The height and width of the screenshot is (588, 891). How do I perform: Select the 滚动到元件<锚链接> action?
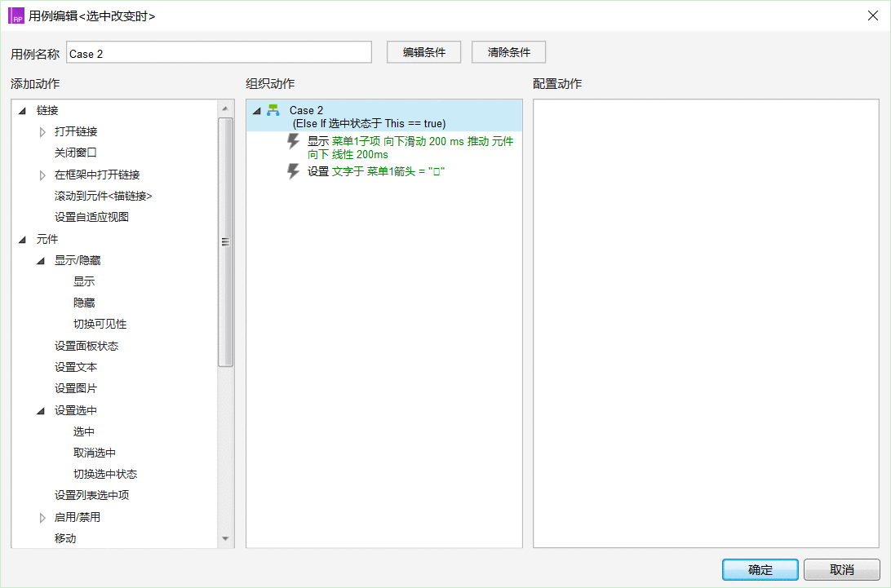point(104,196)
